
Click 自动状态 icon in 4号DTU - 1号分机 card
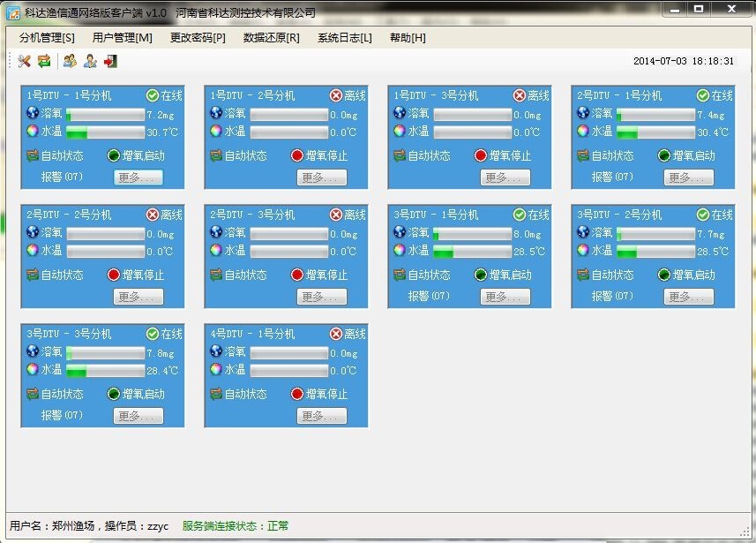click(x=216, y=394)
